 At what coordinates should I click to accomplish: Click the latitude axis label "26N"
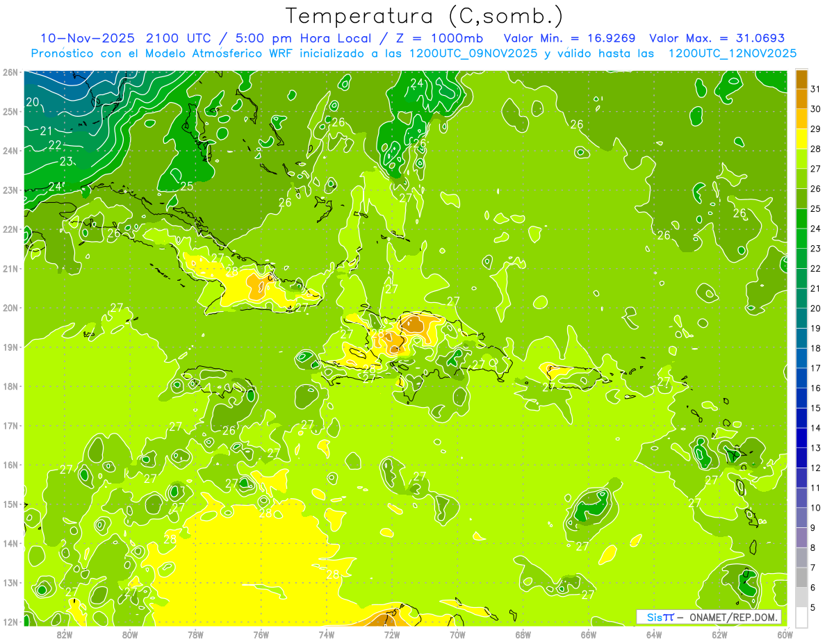coord(10,72)
